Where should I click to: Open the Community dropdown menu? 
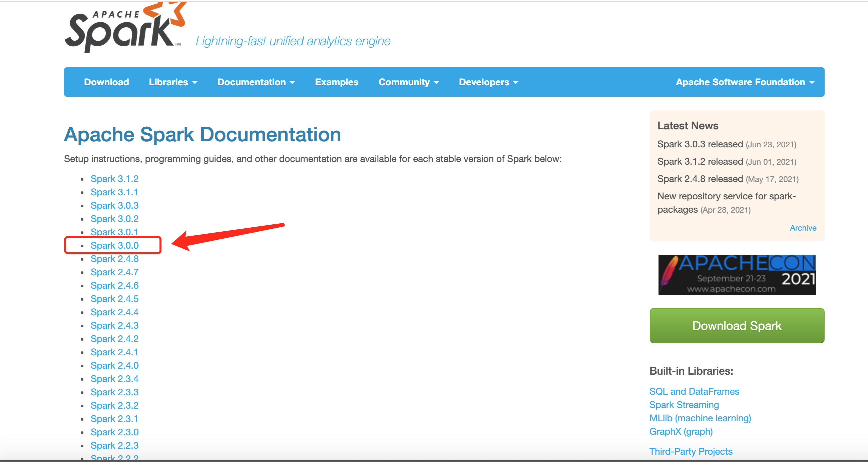[x=408, y=82]
